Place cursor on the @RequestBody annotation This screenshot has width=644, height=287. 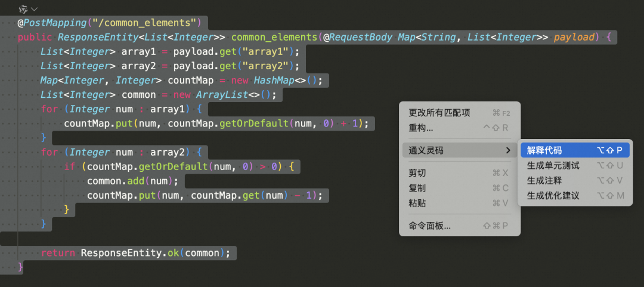[x=358, y=37]
